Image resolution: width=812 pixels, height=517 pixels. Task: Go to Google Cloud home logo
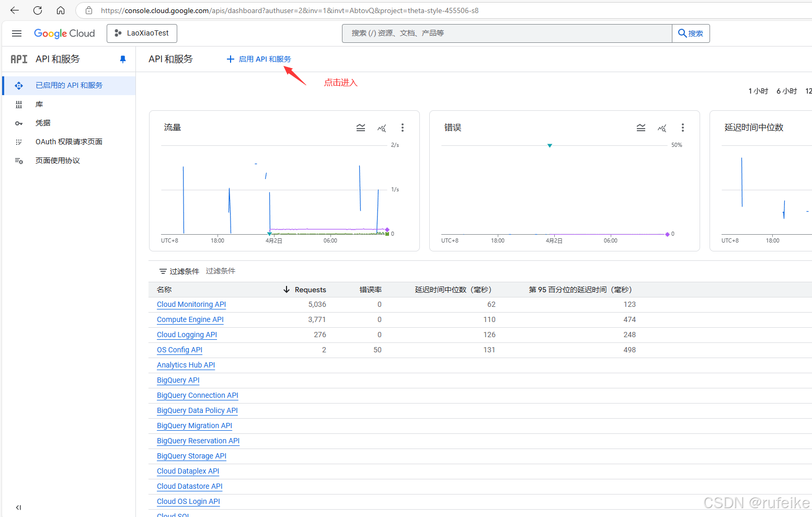(x=64, y=33)
